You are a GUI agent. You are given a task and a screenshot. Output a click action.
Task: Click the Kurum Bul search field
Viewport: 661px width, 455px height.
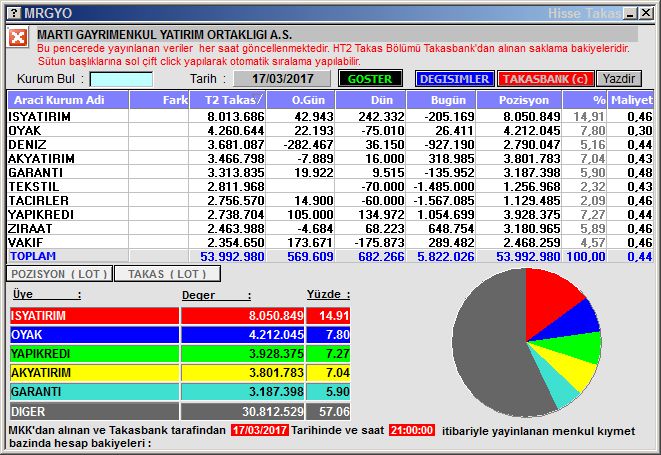point(121,79)
